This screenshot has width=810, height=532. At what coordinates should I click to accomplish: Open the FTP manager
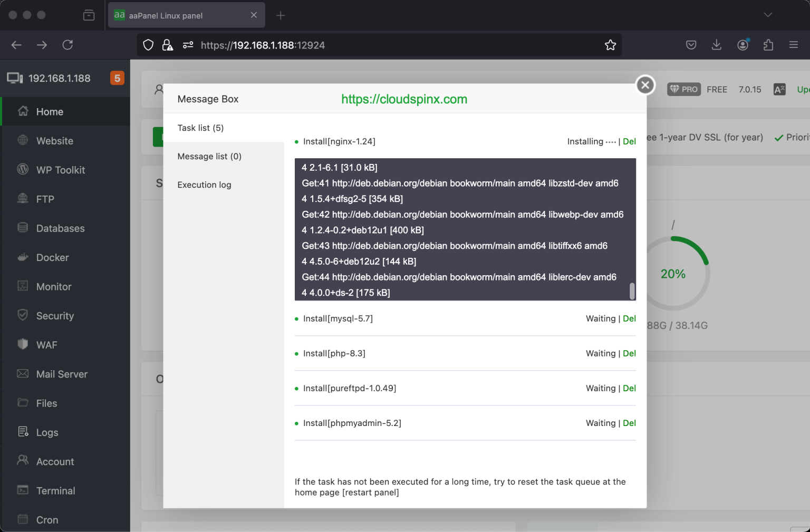click(x=45, y=199)
